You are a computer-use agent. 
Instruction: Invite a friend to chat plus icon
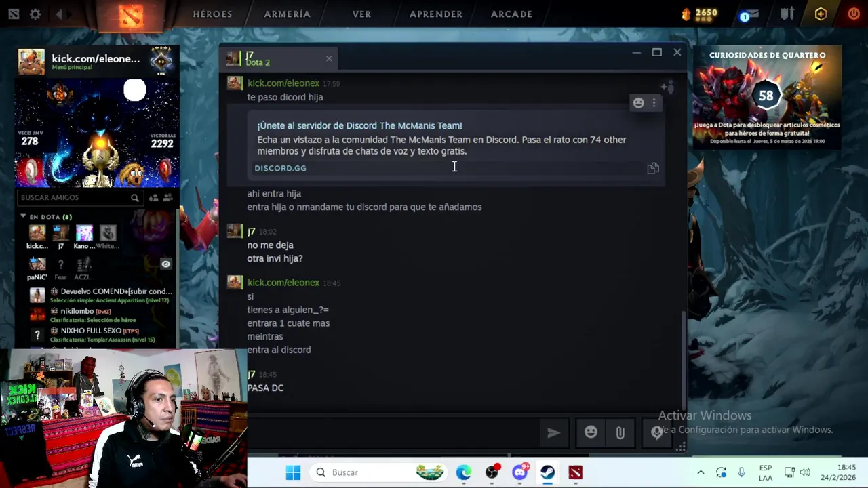(668, 86)
